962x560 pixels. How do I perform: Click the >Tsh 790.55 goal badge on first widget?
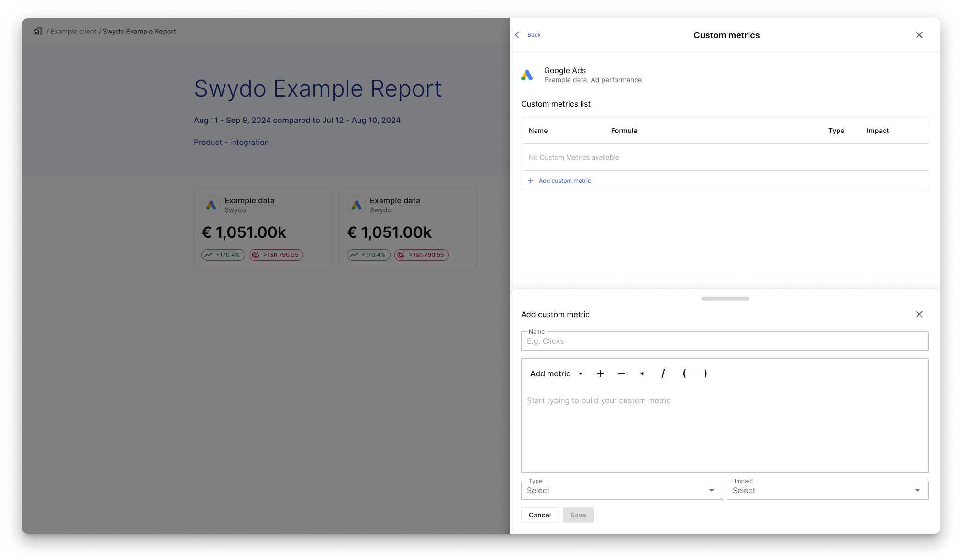(276, 255)
